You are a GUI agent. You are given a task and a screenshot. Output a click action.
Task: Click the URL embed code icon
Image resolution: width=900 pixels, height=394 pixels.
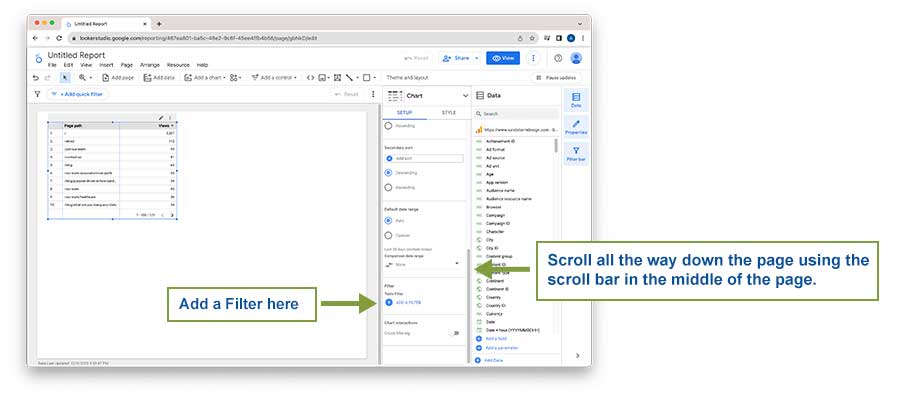click(310, 78)
